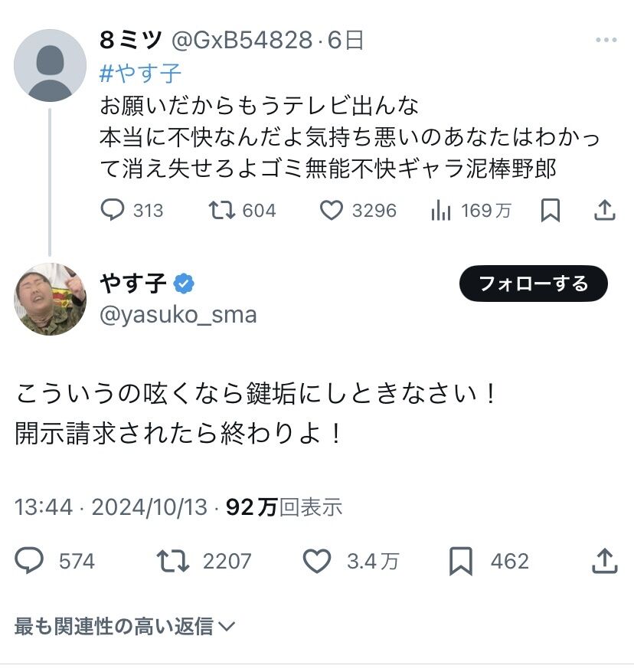Share やす子's post
Image resolution: width=634 pixels, height=672 pixels.
[x=604, y=561]
